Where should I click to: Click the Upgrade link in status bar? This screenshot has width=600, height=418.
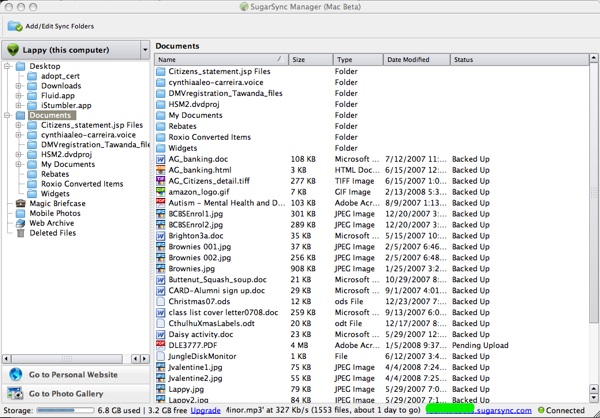pos(205,411)
